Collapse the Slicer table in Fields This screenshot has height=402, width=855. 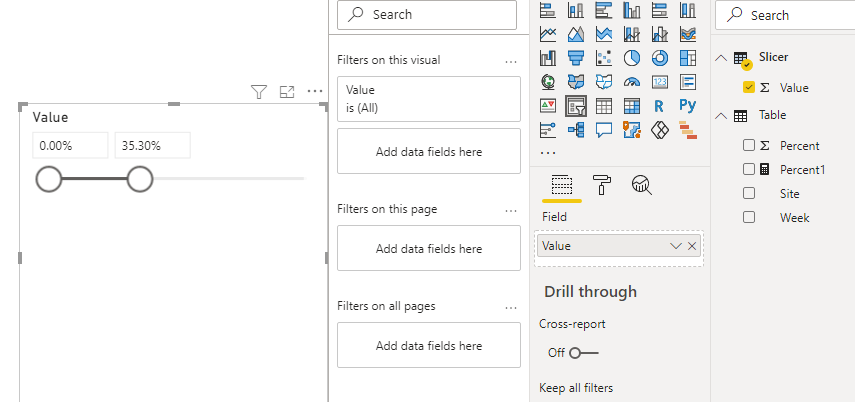(721, 57)
